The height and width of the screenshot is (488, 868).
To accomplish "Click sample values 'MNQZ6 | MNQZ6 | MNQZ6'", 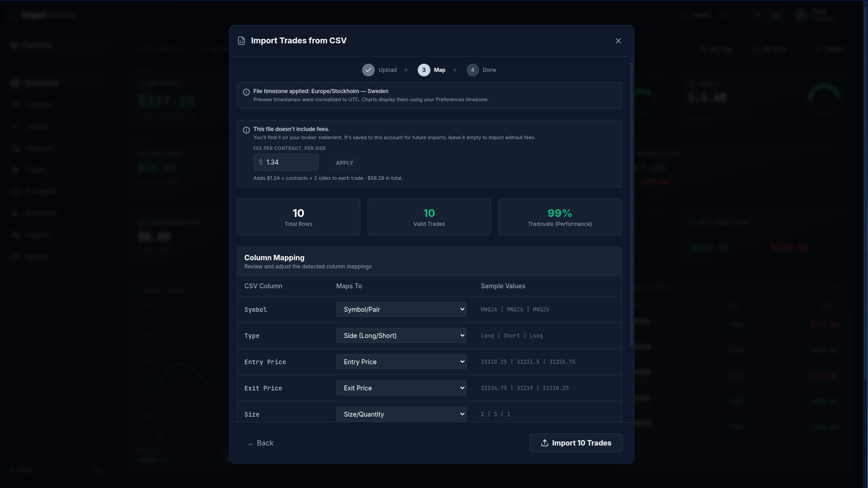I will tap(515, 310).
